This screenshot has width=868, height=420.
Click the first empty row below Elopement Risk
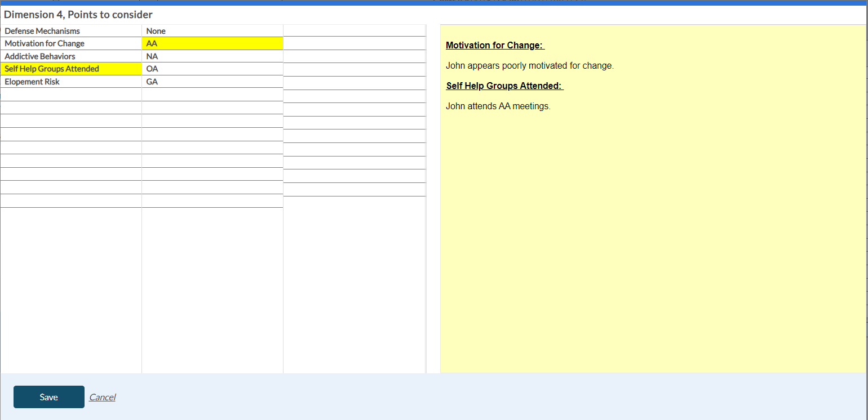(x=70, y=95)
